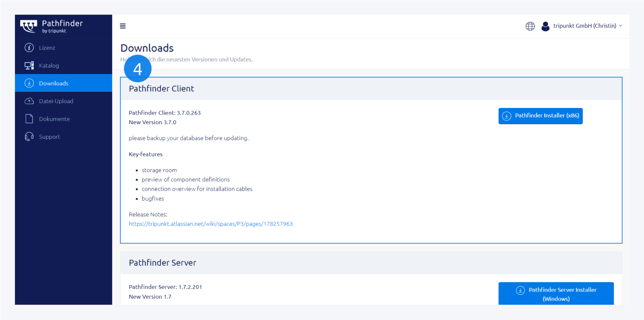Screen dimensions: 644x320
Task: Click the Lizenz info icon
Action: click(29, 48)
